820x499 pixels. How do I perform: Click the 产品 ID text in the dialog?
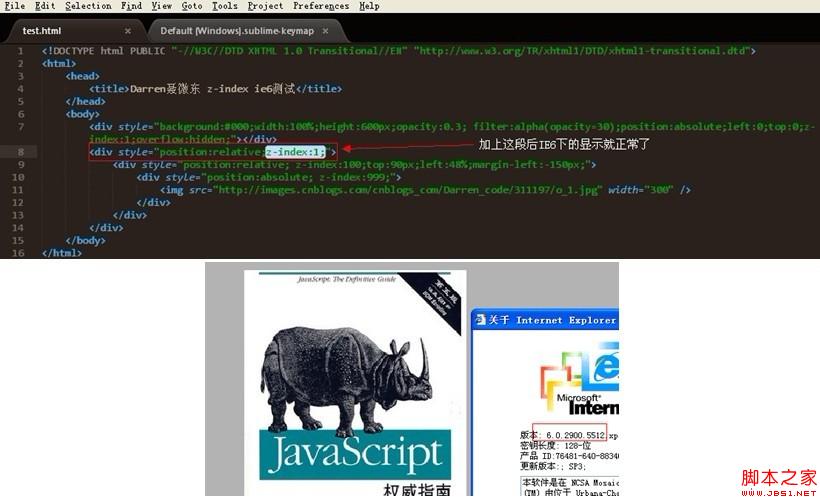[569, 456]
